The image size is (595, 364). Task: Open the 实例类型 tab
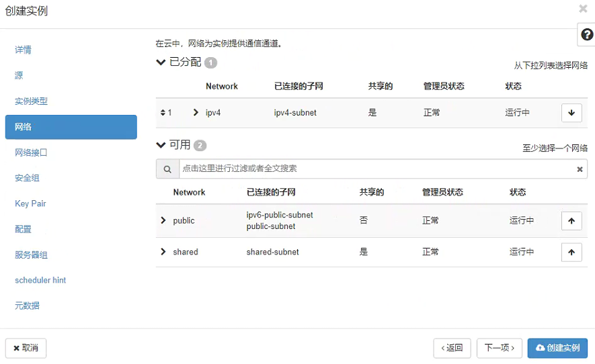[32, 101]
